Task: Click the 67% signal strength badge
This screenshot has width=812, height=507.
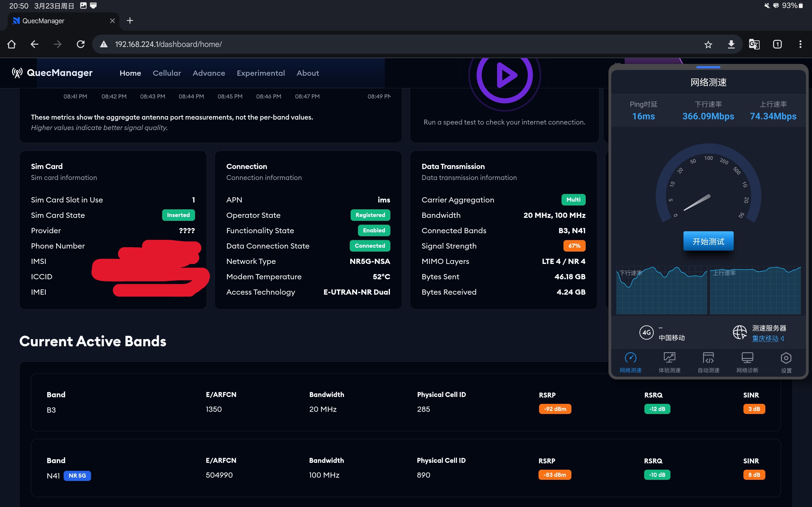Action: pos(574,246)
